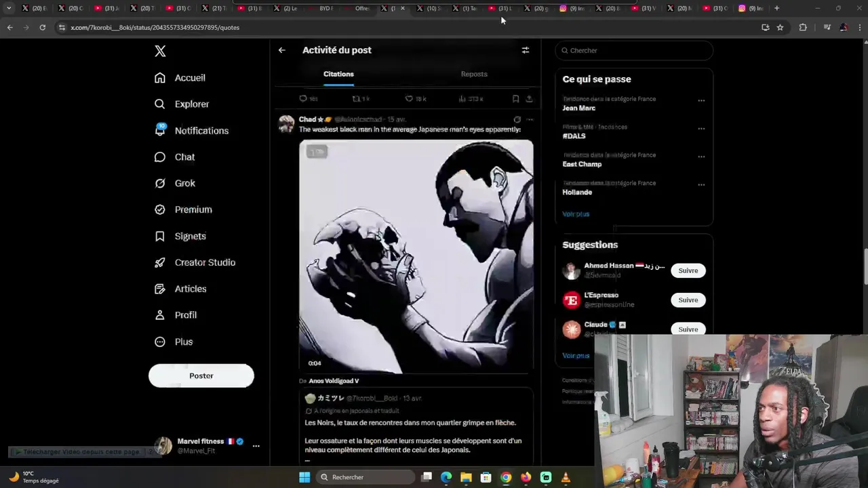Image resolution: width=868 pixels, height=488 pixels.
Task: Switch to the Citations tab
Action: point(338,75)
